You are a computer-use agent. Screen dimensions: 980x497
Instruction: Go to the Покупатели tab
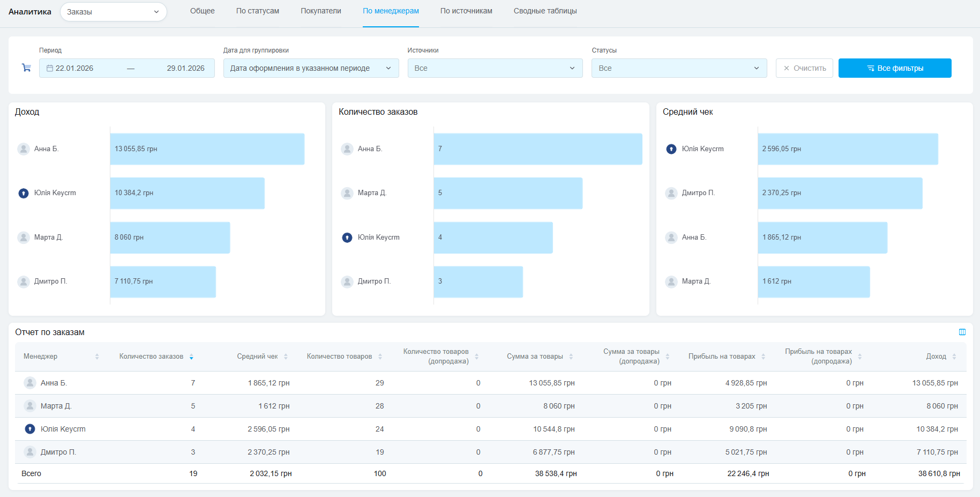320,11
